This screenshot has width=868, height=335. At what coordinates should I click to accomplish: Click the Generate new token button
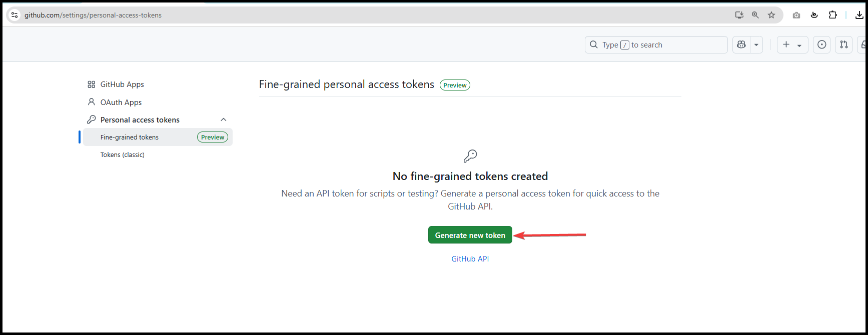tap(470, 235)
